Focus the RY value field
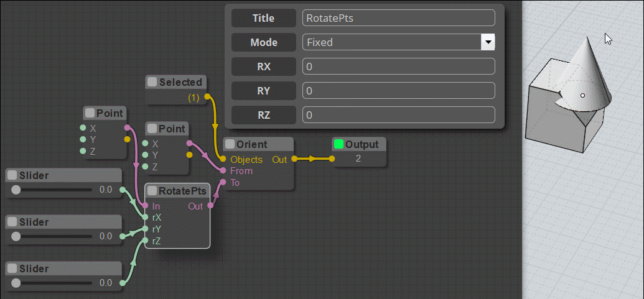The width and height of the screenshot is (644, 299). pyautogui.click(x=398, y=91)
